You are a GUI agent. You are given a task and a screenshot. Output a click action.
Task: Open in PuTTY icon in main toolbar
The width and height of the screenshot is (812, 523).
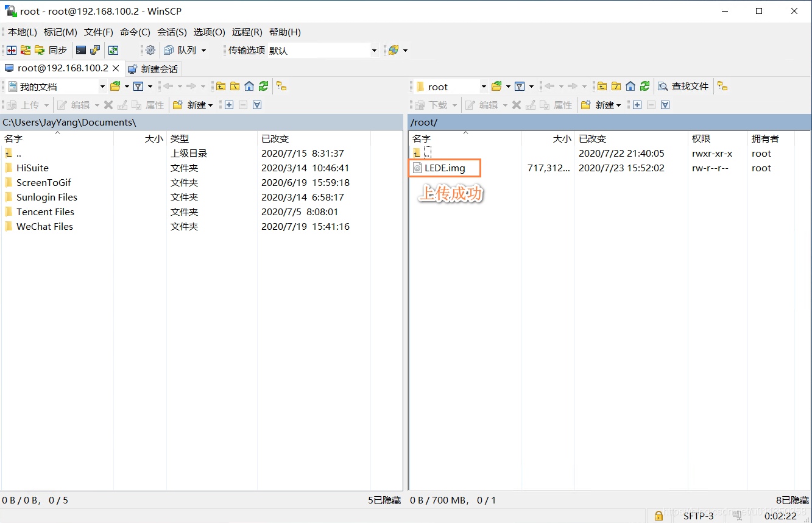point(95,50)
